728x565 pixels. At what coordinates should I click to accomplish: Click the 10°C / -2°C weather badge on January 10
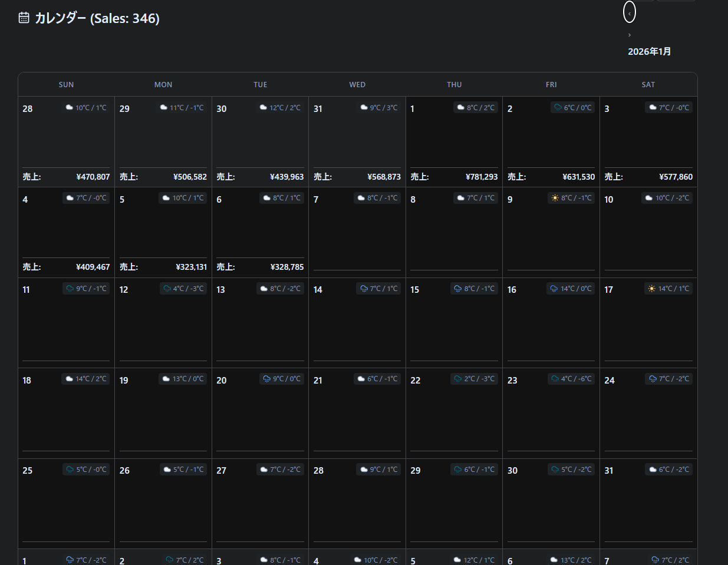click(667, 198)
